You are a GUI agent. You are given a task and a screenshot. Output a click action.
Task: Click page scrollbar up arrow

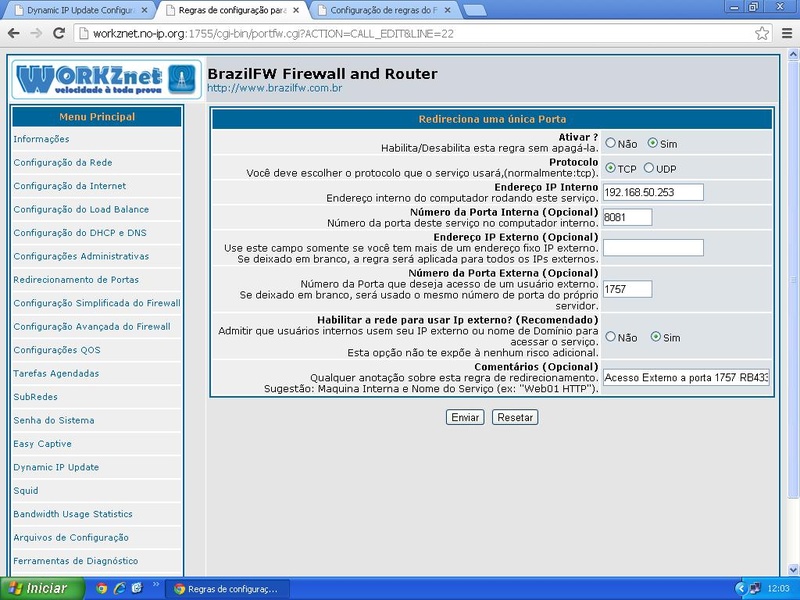tap(793, 54)
